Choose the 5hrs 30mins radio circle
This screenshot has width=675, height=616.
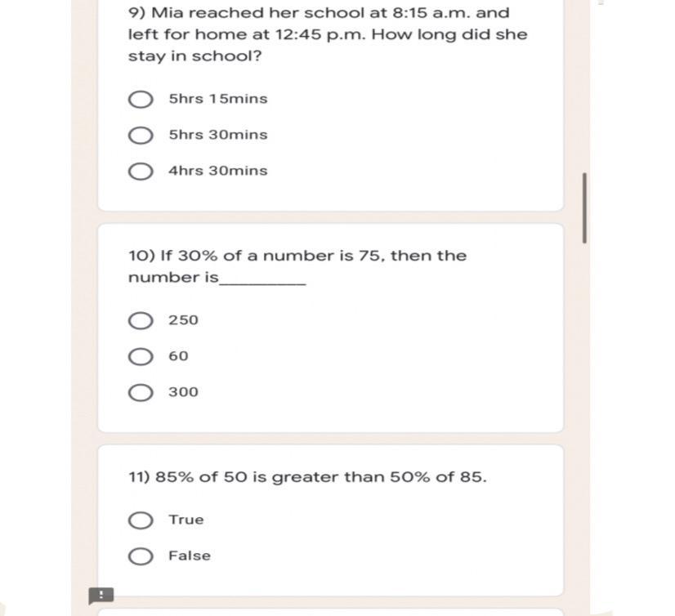click(x=141, y=136)
